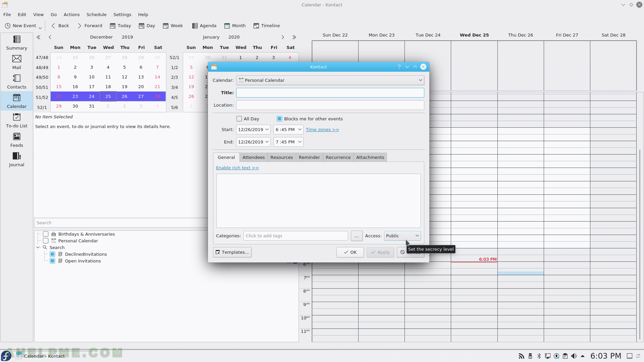
Task: Open the New Event dropdown arrow
Action: pyautogui.click(x=40, y=27)
